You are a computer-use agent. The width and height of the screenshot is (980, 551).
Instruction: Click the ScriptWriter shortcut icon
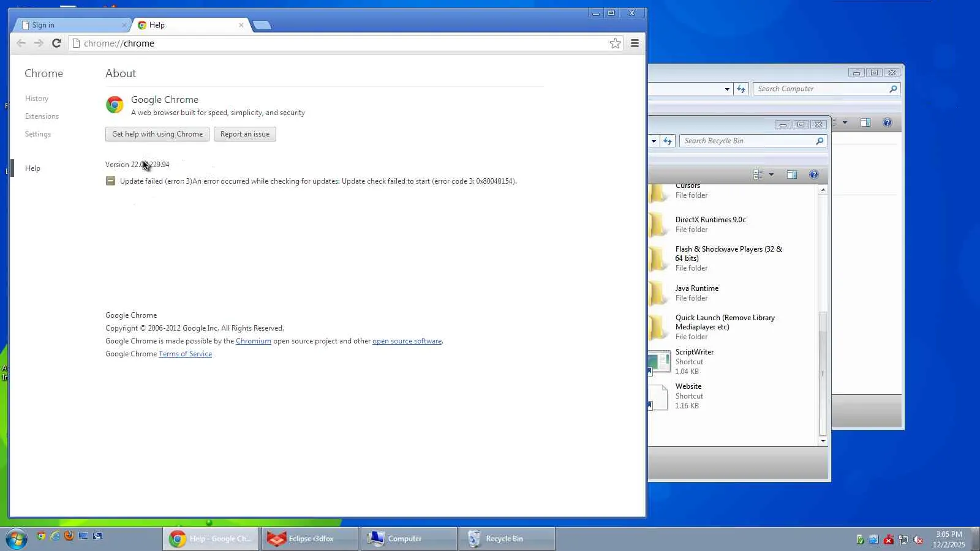(x=659, y=362)
